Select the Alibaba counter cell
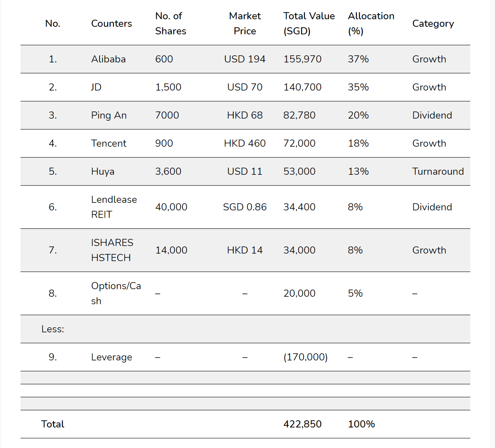The image size is (495, 448). click(x=108, y=59)
